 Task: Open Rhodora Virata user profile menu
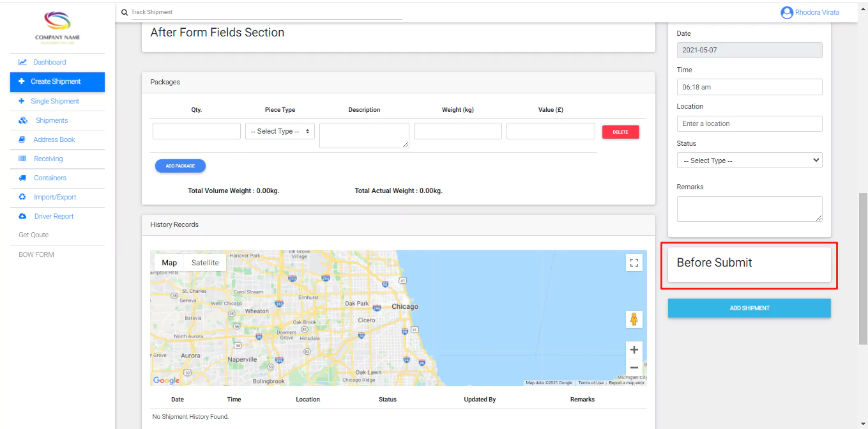pyautogui.click(x=810, y=12)
